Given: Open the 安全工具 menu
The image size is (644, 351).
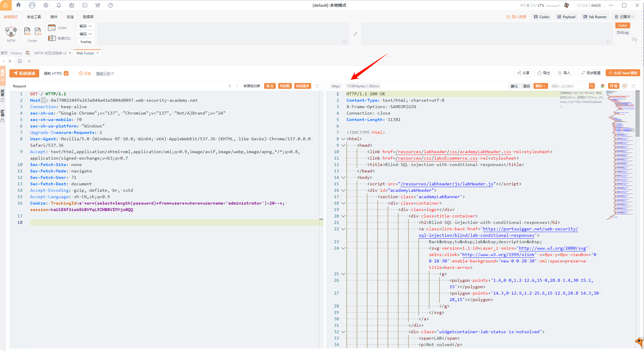Looking at the screenshot, I should click(x=34, y=17).
